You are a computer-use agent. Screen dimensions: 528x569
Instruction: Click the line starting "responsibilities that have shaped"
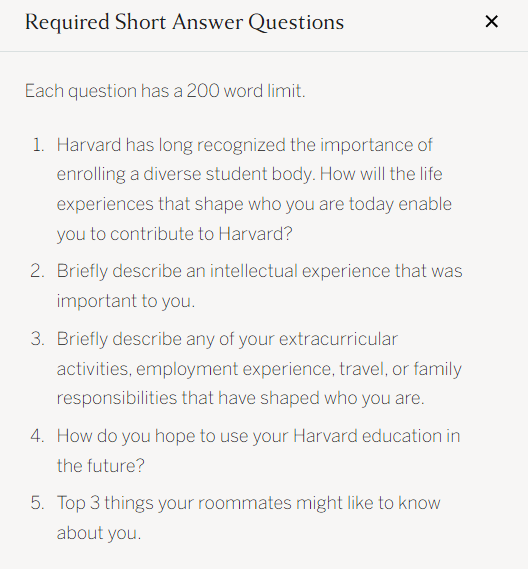240,398
